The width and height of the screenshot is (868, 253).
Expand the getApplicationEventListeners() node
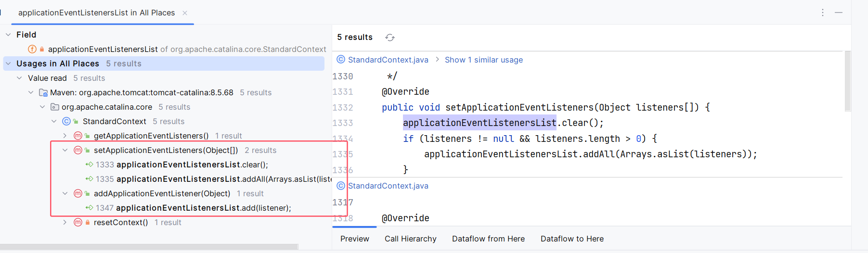click(x=65, y=136)
